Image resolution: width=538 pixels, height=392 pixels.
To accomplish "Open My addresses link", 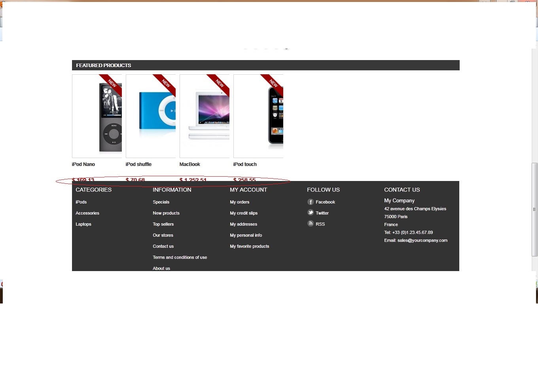I will point(244,224).
